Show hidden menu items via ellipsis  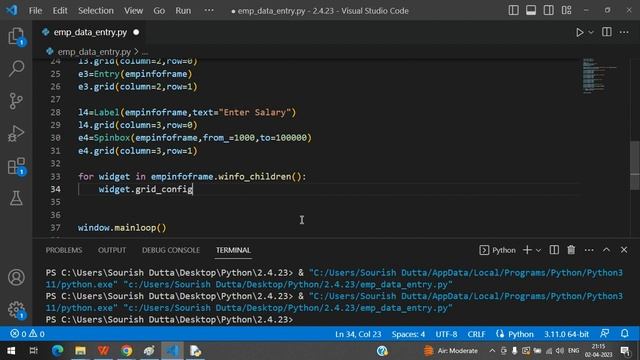point(209,11)
